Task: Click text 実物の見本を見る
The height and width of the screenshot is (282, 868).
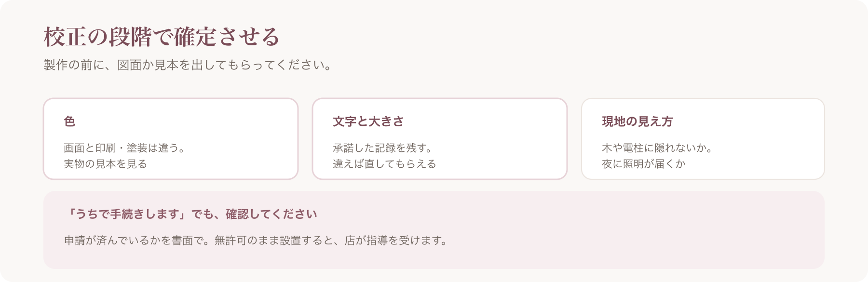Action: (106, 164)
